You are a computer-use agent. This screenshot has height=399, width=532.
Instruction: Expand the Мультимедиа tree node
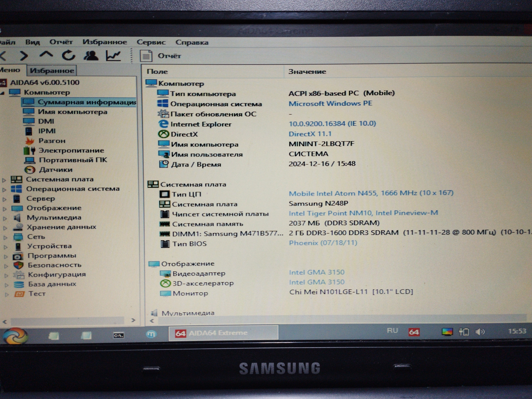[x=5, y=218]
